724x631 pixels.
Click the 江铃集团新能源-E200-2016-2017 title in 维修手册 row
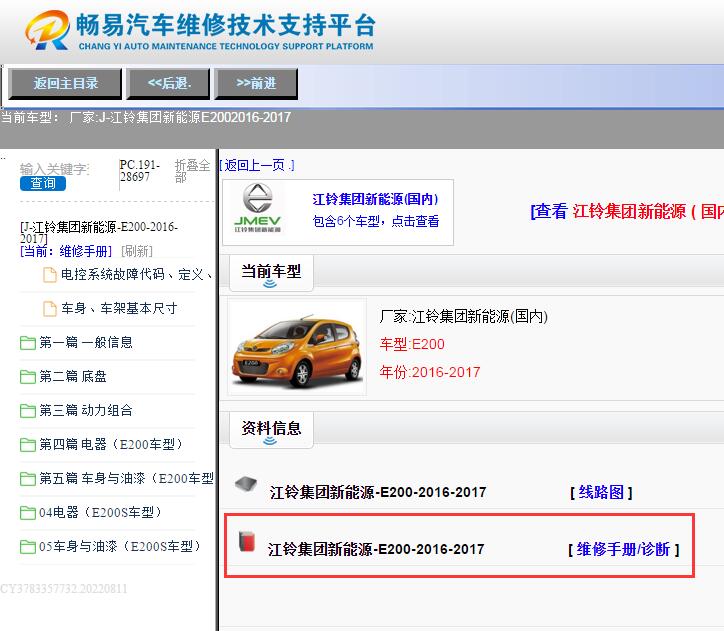click(376, 549)
